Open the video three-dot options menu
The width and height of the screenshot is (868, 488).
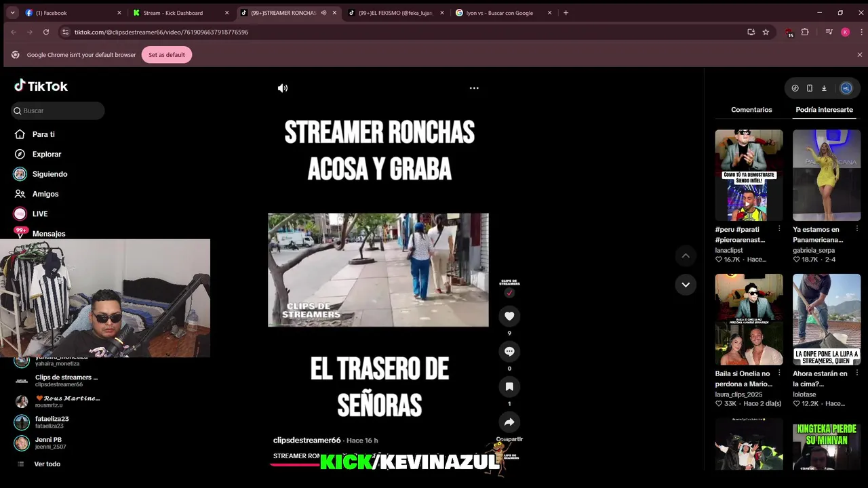(x=474, y=88)
